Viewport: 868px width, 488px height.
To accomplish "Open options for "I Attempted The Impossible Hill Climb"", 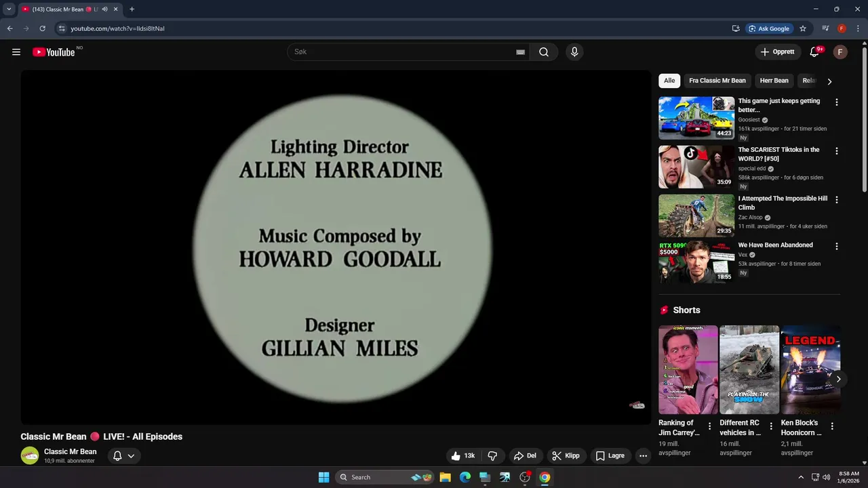I will (x=836, y=200).
